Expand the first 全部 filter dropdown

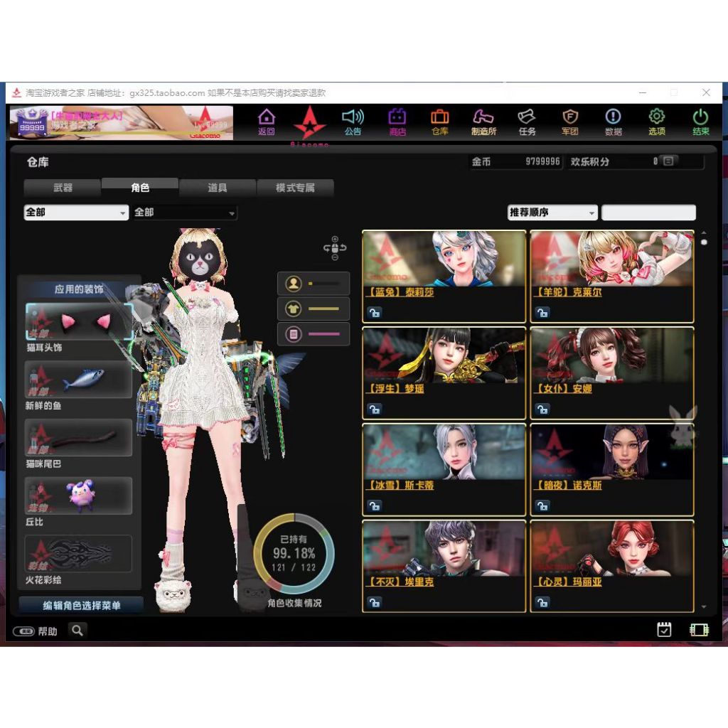(x=76, y=213)
